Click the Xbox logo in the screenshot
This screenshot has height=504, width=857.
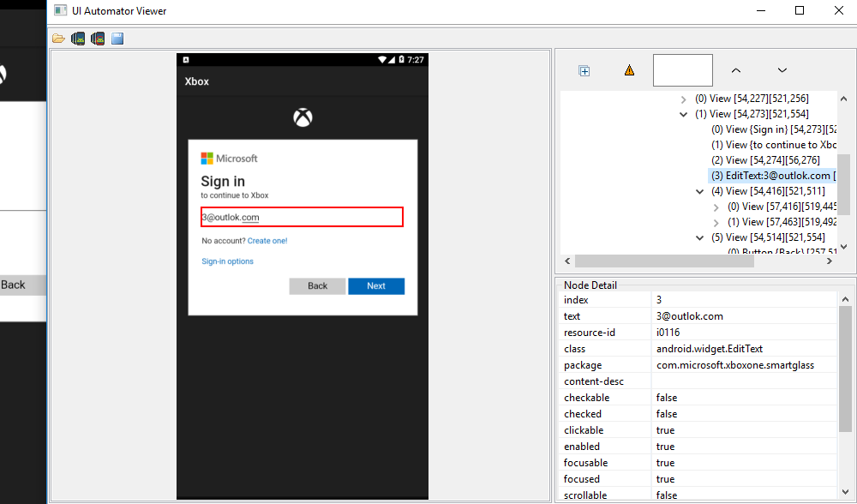pyautogui.click(x=303, y=117)
